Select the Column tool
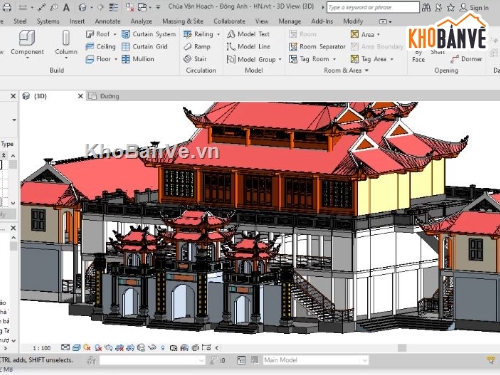Screen dimensions: 500x375 tap(66, 43)
